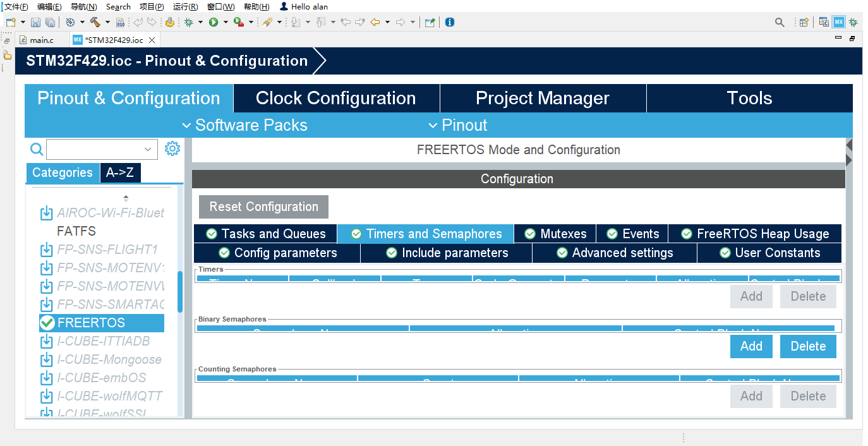Open the 项目(P) menu
868x446 pixels.
pyautogui.click(x=152, y=6)
